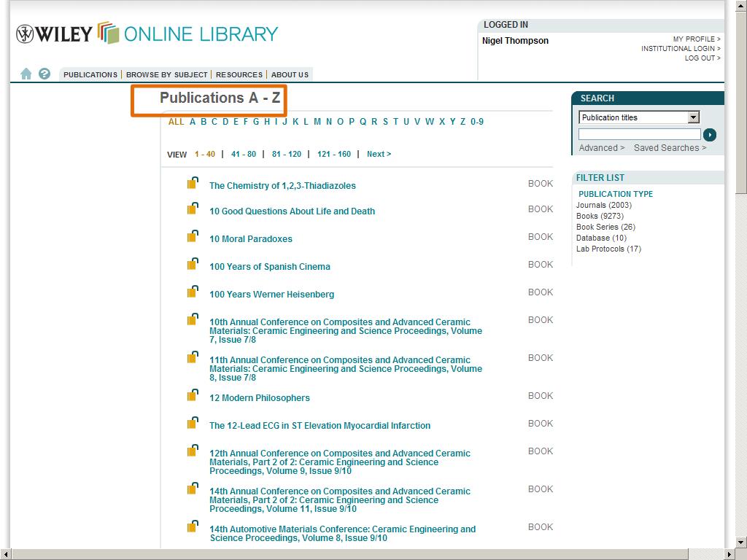Filter list by Journals (2003)
Screen dimensions: 747x560
603,205
